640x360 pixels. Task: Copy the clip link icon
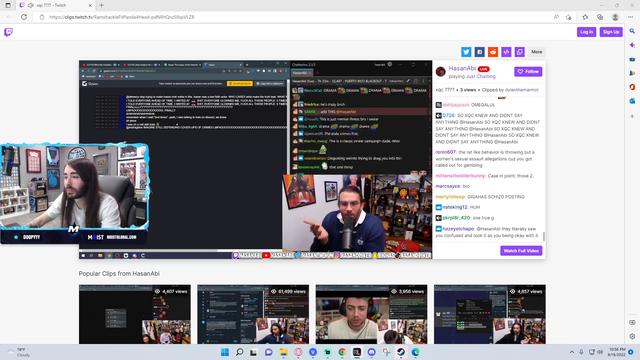pyautogui.click(x=520, y=52)
